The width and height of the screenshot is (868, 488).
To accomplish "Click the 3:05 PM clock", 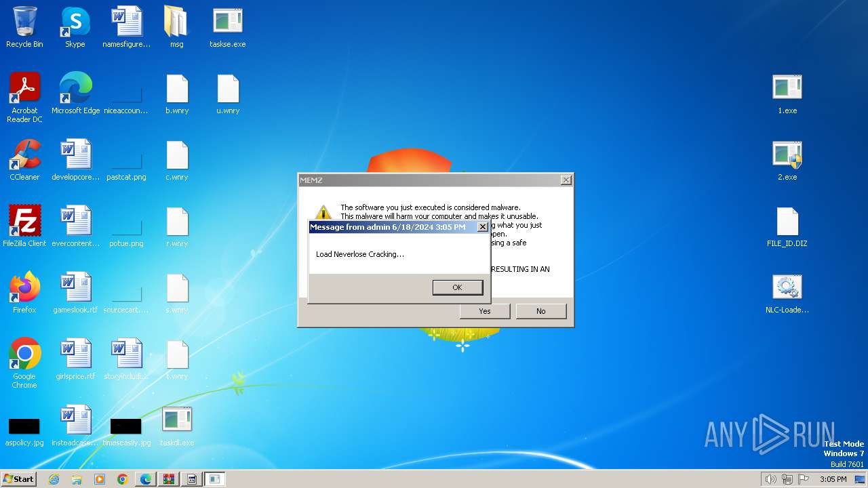I will [833, 479].
